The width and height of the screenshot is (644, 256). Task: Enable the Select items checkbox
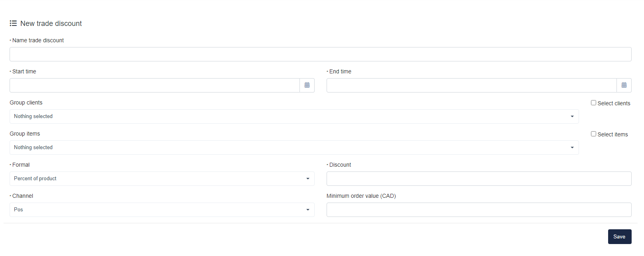click(x=593, y=134)
